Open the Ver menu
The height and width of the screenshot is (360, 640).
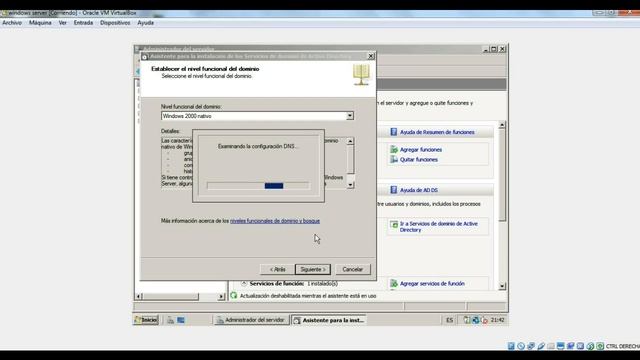tap(62, 23)
